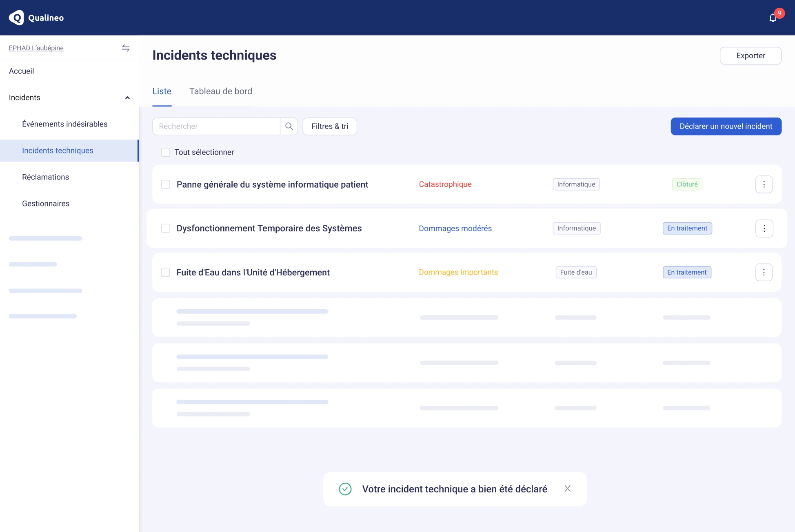The image size is (795, 532).
Task: Dismiss the success notification toast
Action: [x=567, y=489]
